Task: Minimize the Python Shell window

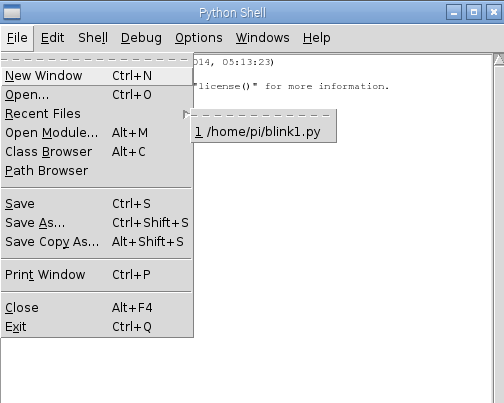Action: tap(454, 13)
